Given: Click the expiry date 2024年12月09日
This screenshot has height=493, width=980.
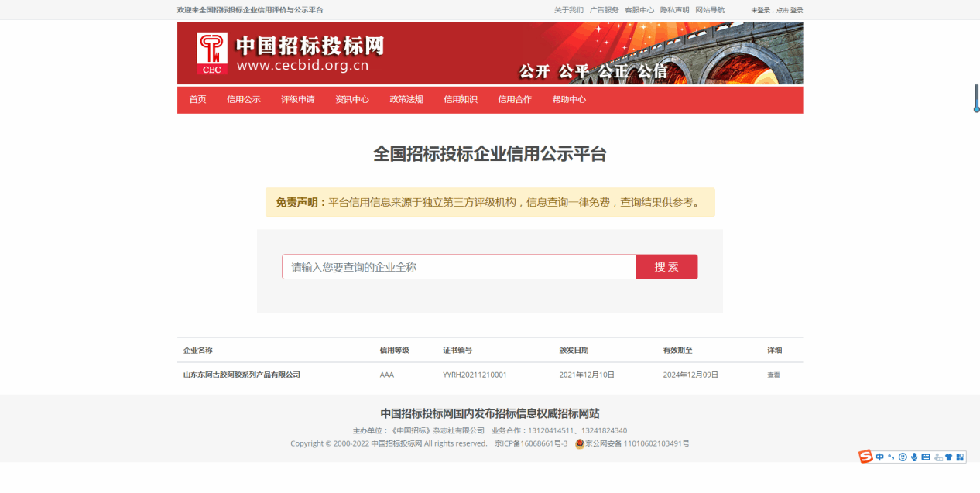Looking at the screenshot, I should [x=690, y=375].
